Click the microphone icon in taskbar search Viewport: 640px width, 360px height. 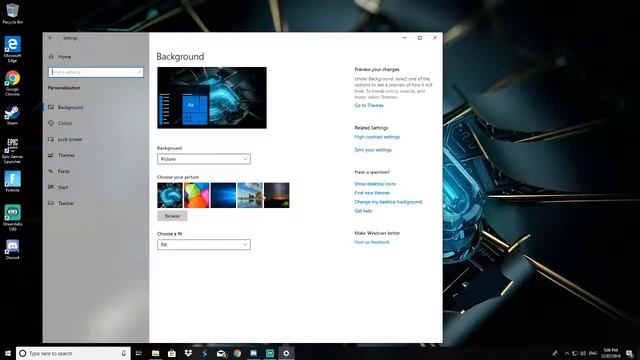point(124,353)
